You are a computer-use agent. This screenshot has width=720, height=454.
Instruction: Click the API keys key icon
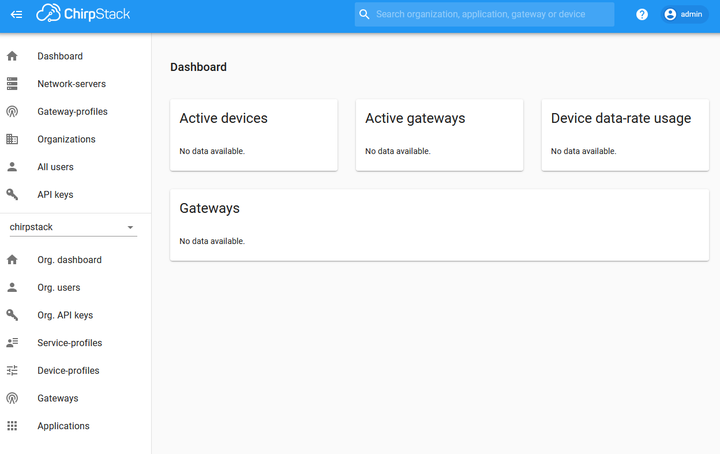(12, 195)
